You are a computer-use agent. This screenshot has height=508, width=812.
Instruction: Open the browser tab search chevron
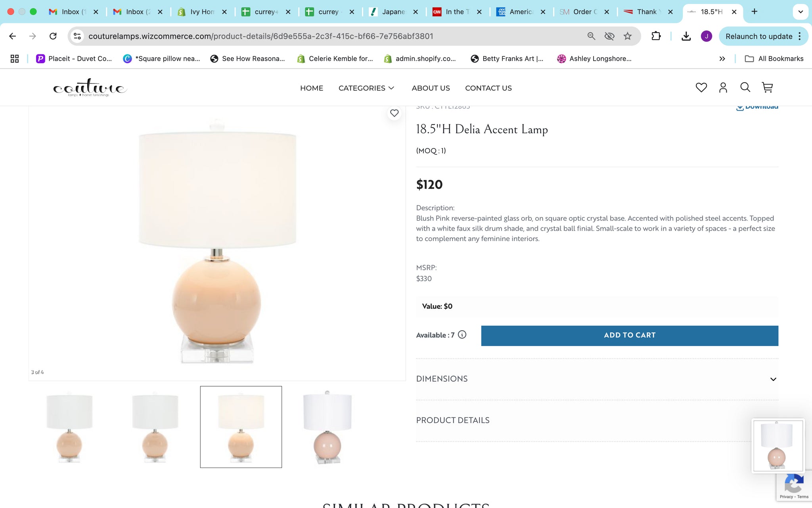(800, 12)
